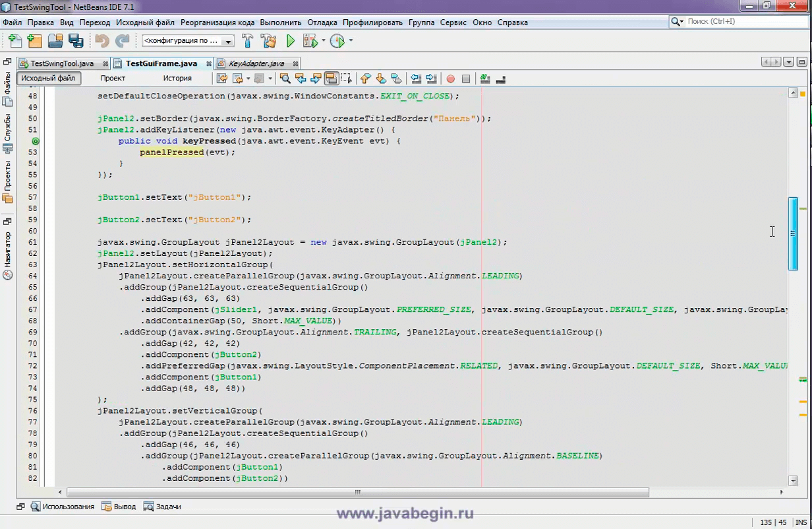
Task: Switch to TestSwingTool.java tab
Action: click(x=62, y=63)
